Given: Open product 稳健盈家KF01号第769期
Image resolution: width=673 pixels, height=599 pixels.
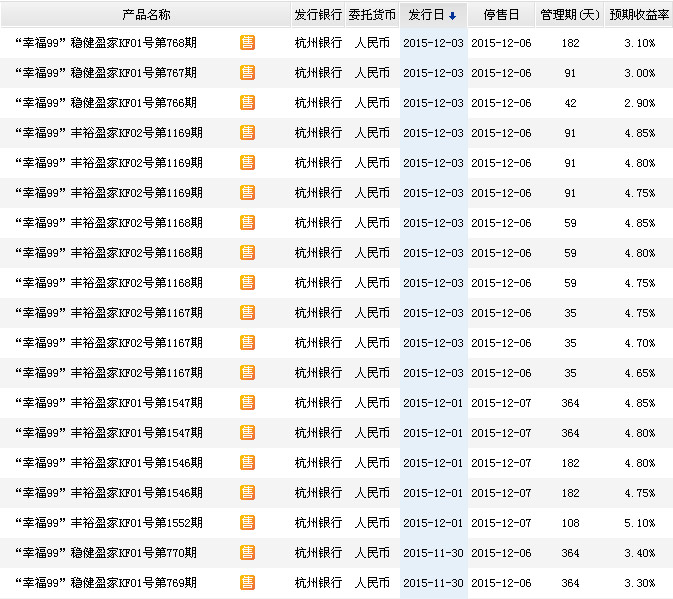Looking at the screenshot, I should [x=106, y=583].
